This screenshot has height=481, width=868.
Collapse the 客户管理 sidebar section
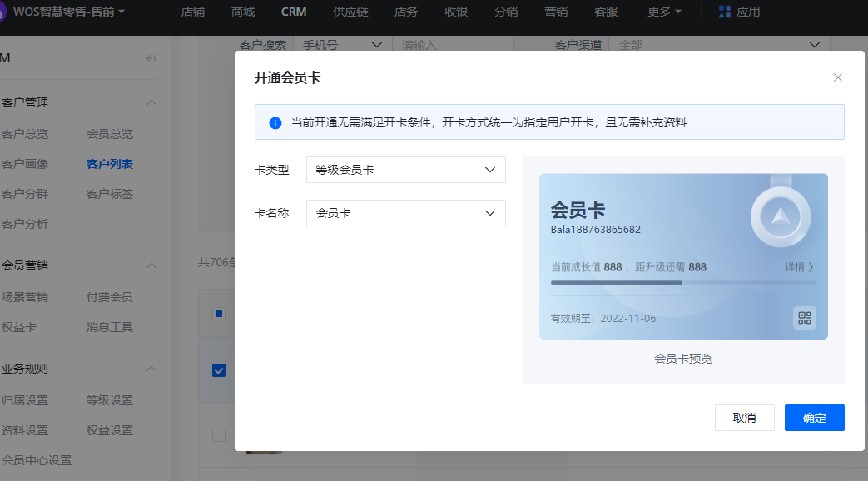tap(151, 102)
